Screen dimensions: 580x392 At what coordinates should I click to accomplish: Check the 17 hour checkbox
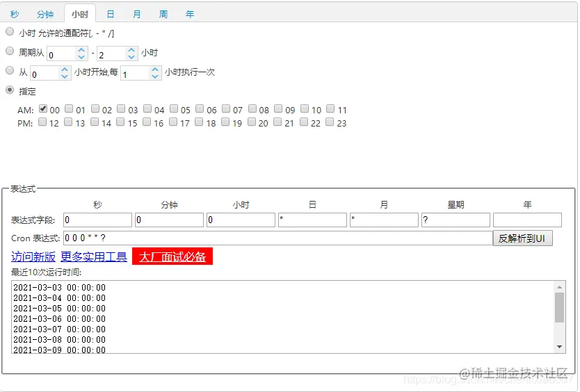172,122
